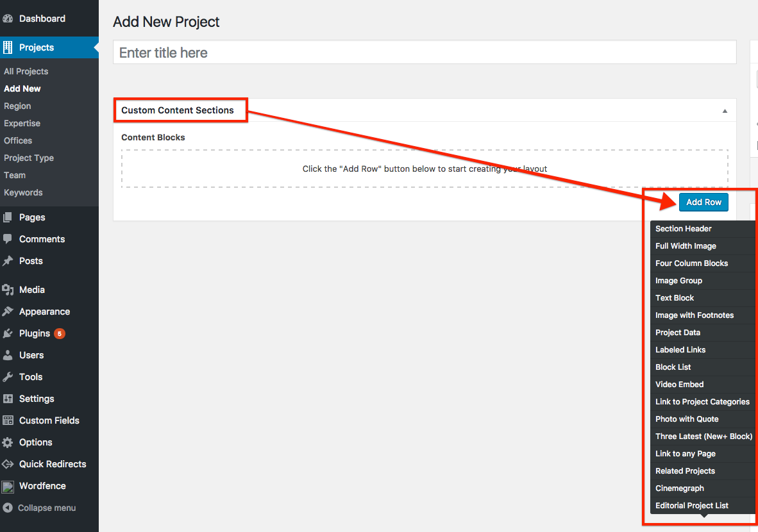Pick Editorial Project List layout
The width and height of the screenshot is (758, 532).
pos(691,506)
